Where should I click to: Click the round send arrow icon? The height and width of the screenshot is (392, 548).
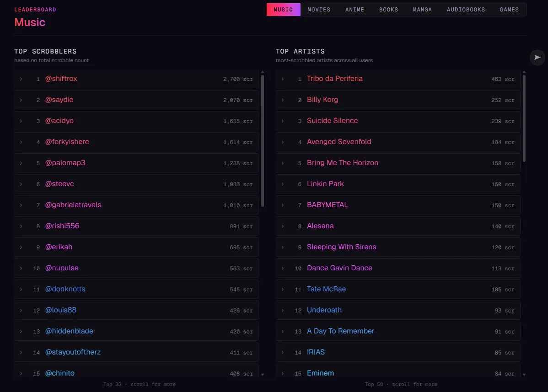(x=537, y=57)
